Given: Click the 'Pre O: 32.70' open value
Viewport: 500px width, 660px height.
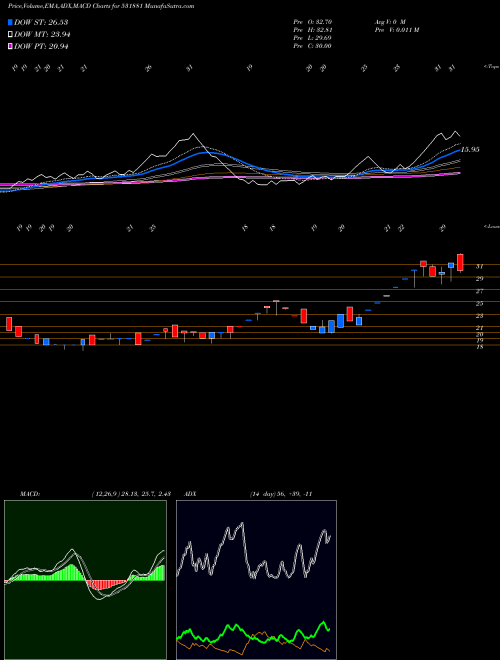Looking at the screenshot, I should point(312,21).
